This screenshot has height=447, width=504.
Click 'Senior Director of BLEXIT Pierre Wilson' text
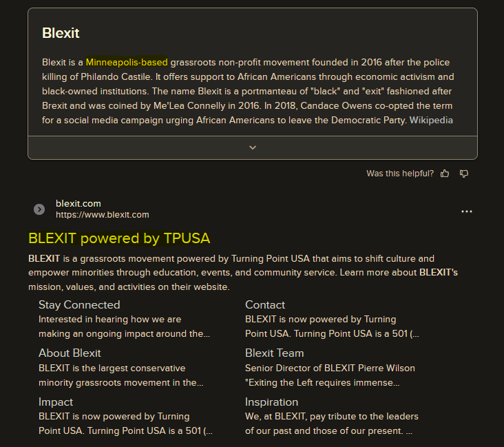click(x=330, y=368)
